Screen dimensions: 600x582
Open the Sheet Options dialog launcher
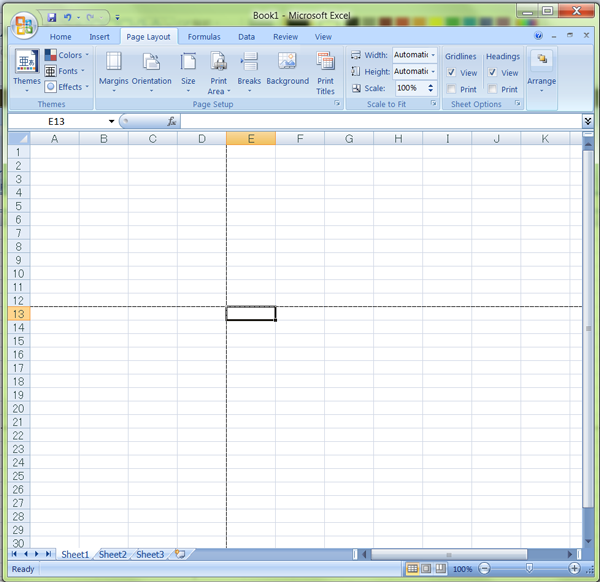[x=518, y=103]
